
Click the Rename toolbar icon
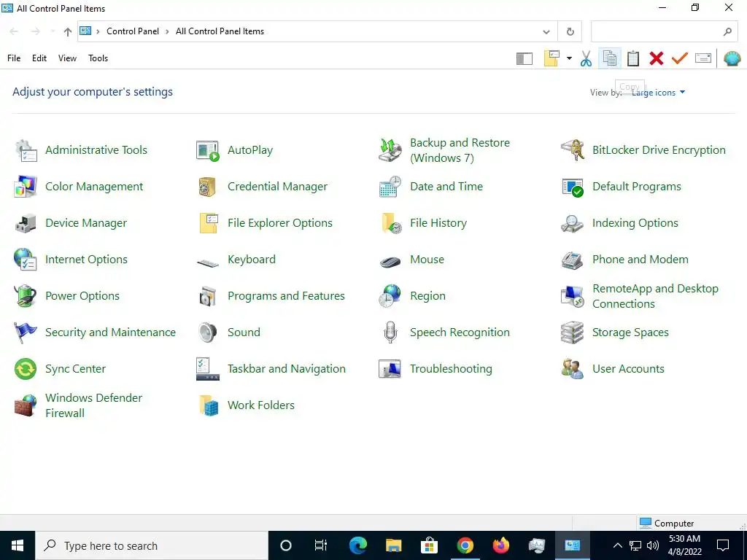(x=703, y=58)
